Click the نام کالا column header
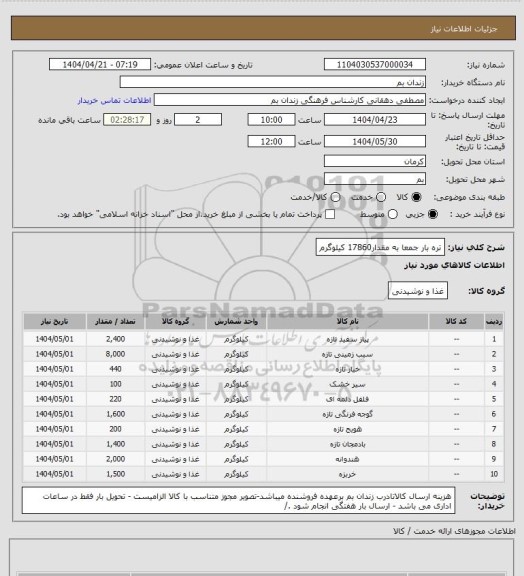Screen dimensions: 524x576 coord(347,321)
